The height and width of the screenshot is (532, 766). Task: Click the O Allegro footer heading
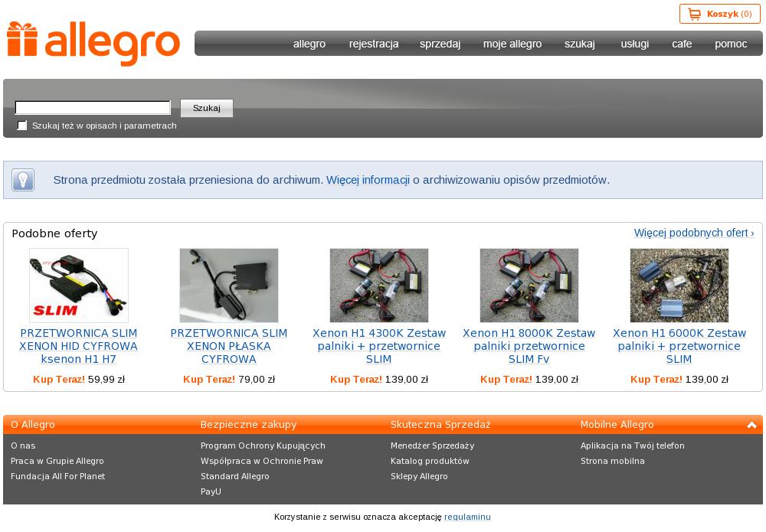[33, 425]
